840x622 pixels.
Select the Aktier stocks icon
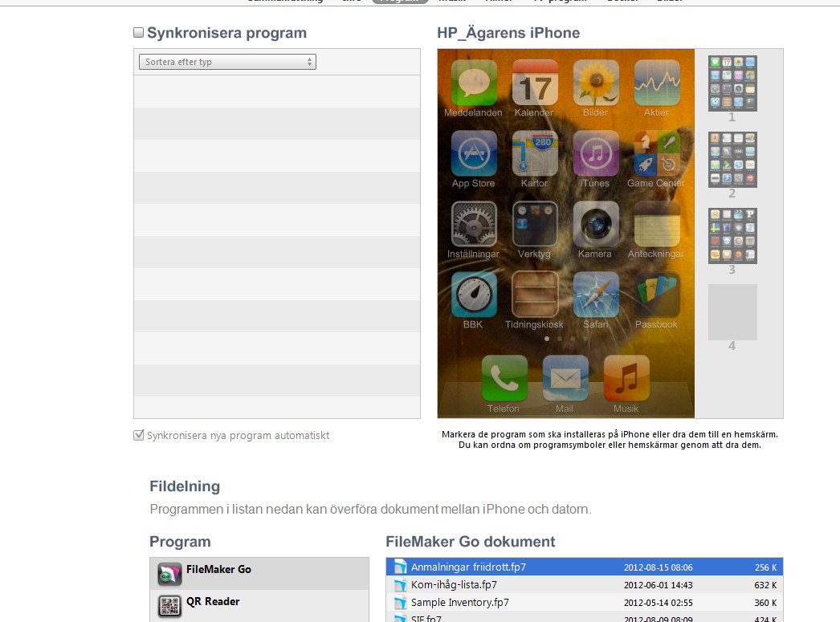pyautogui.click(x=657, y=83)
